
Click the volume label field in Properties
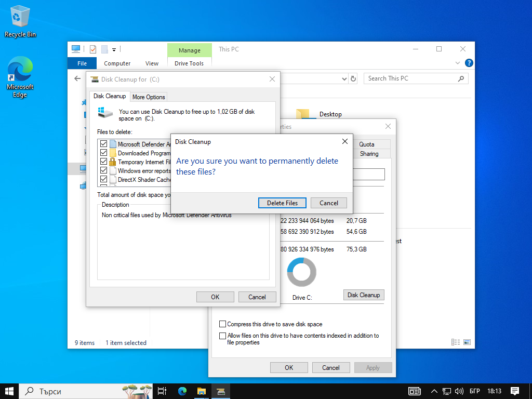pyautogui.click(x=369, y=175)
